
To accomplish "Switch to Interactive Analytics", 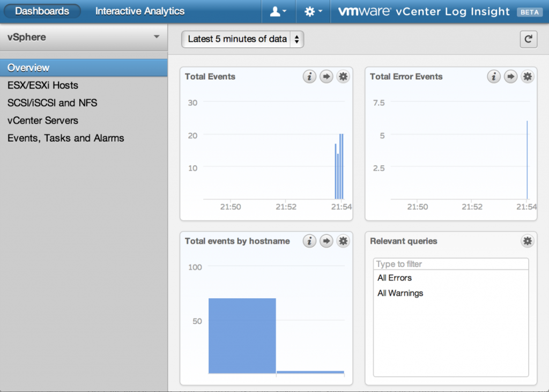I will [139, 11].
